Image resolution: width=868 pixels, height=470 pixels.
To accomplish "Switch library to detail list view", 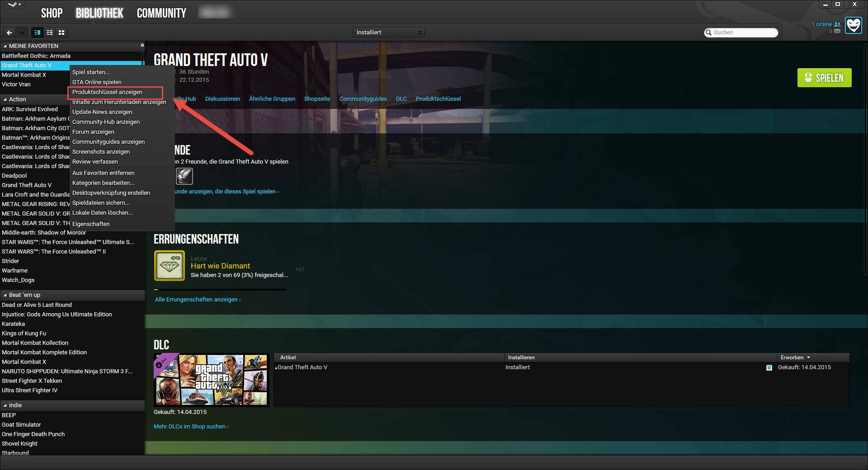I will (49, 33).
